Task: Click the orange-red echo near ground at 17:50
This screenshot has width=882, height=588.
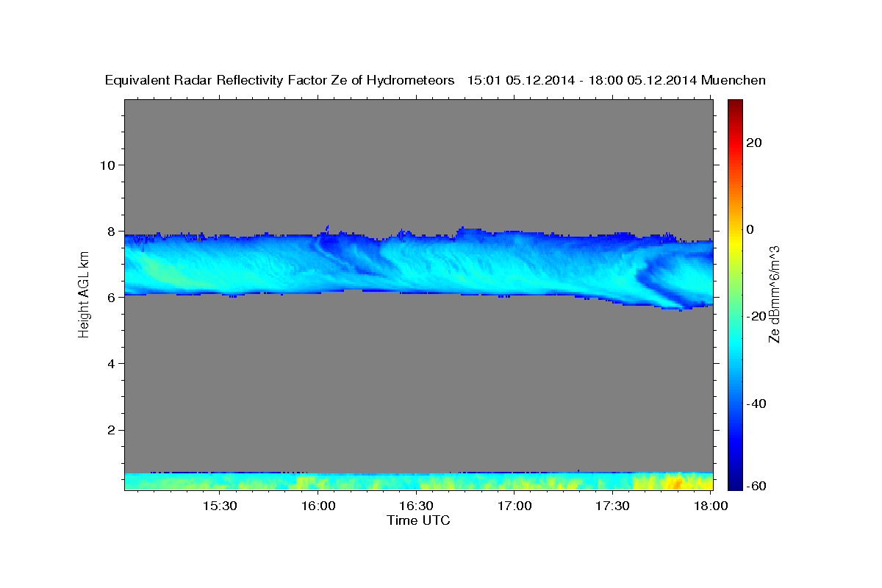Action: (x=675, y=482)
